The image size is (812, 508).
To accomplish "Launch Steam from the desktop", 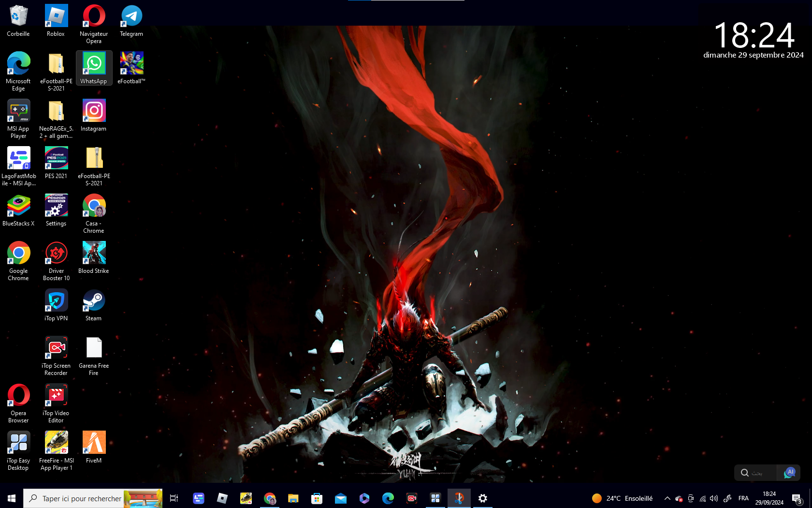I will 94,305.
